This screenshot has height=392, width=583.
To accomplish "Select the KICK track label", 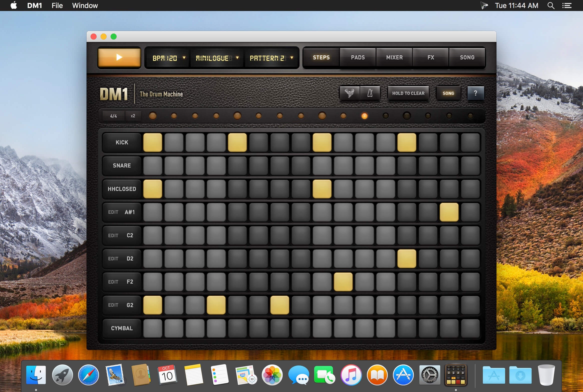I will [x=122, y=142].
